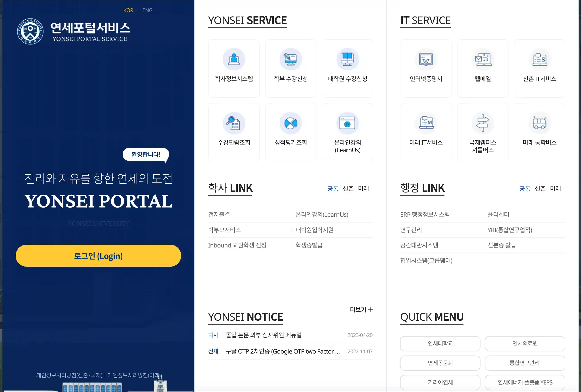Open the 협업시스템(그룹웨어) link
581x392 pixels.
coord(426,261)
